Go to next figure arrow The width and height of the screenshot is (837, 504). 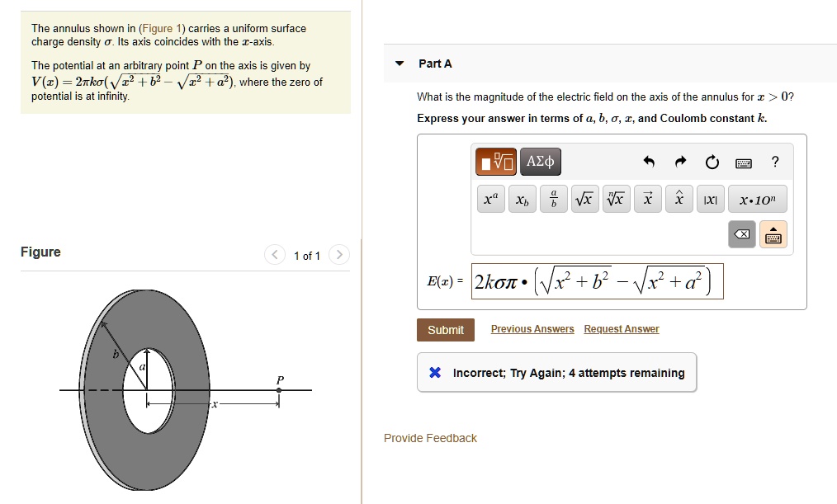(x=339, y=255)
